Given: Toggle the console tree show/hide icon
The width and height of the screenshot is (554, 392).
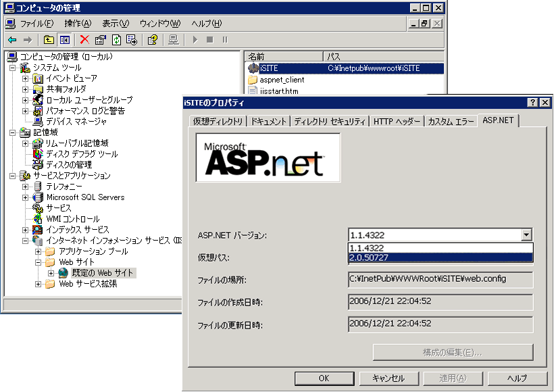Looking at the screenshot, I should coord(65,40).
